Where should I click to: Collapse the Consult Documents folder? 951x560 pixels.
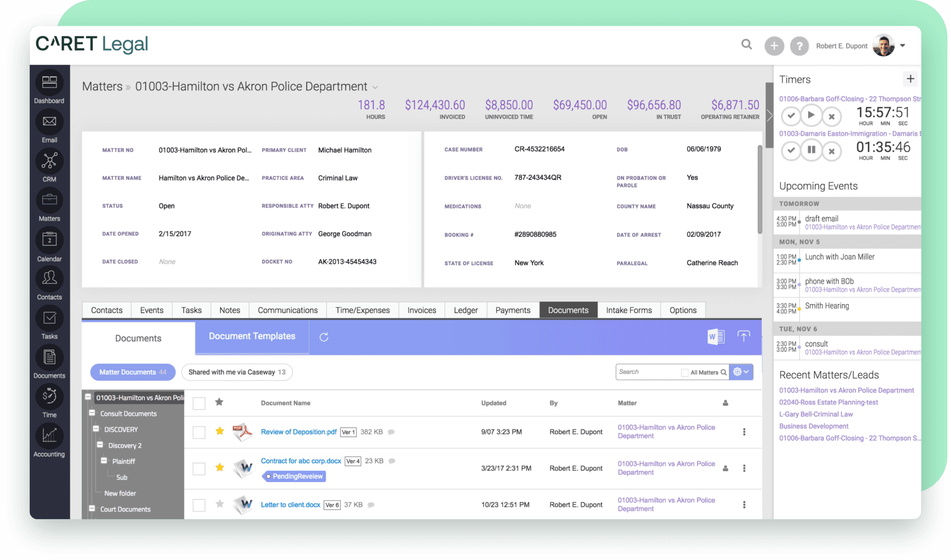(92, 413)
